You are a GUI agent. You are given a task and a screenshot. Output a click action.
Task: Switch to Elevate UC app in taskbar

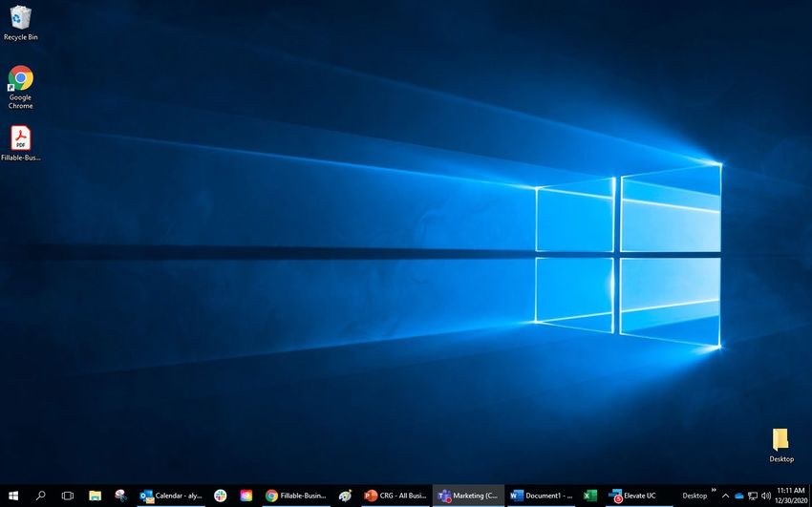[x=640, y=496]
